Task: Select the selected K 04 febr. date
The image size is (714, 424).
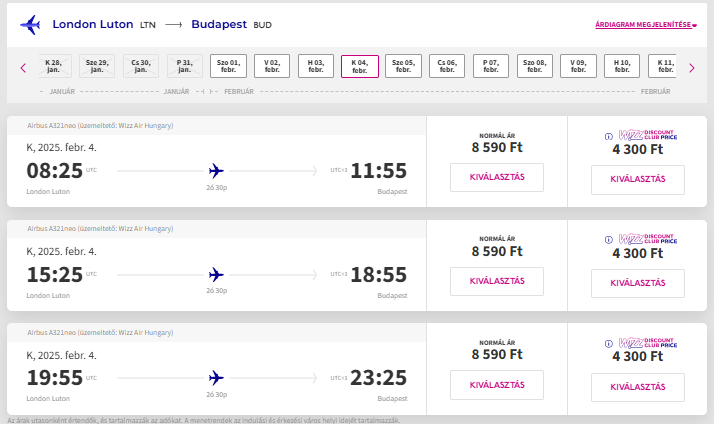Action: (x=359, y=66)
